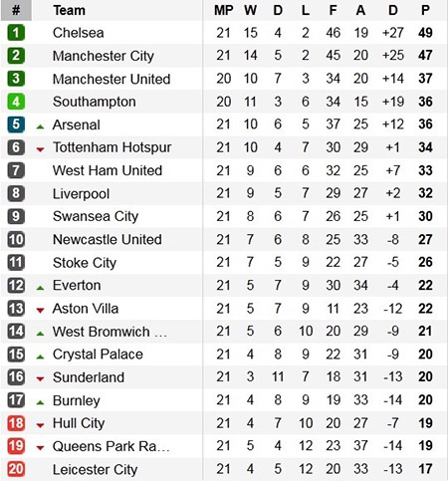The height and width of the screenshot is (481, 448).
Task: Click the green position 1 badge
Action: (x=16, y=33)
